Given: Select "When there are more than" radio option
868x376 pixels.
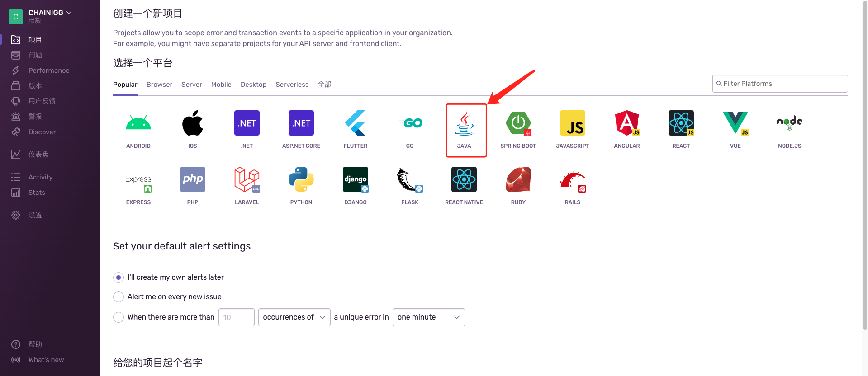Looking at the screenshot, I should [119, 317].
